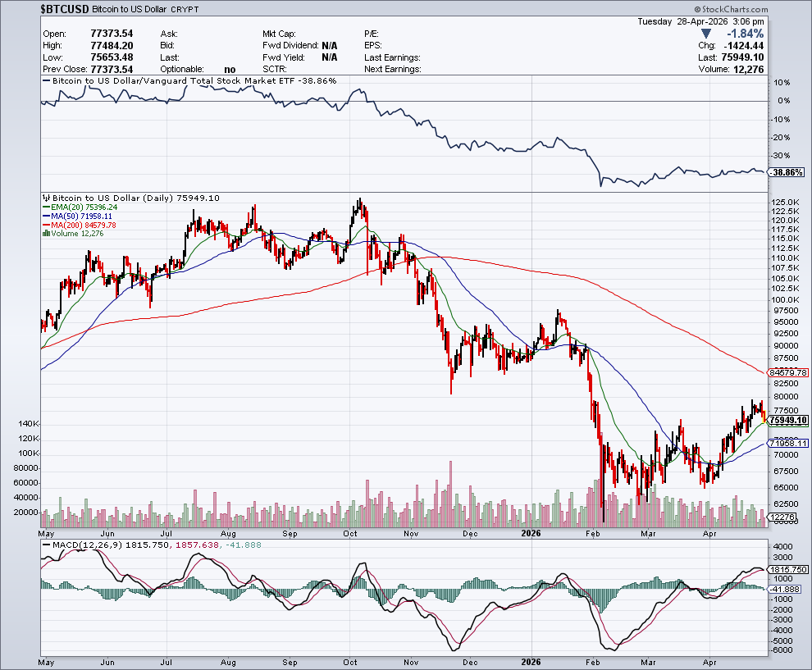
Task: Click the -38.86% relative strength value tag
Action: 786,173
